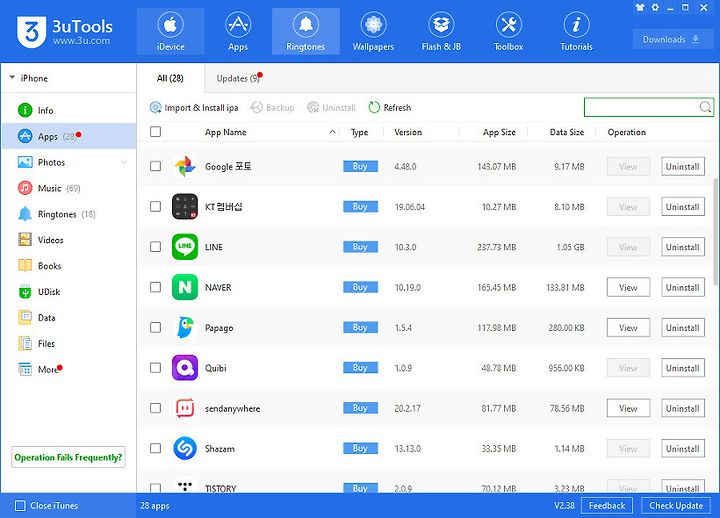The image size is (720, 518).
Task: Open the Tutorials section
Action: click(576, 31)
